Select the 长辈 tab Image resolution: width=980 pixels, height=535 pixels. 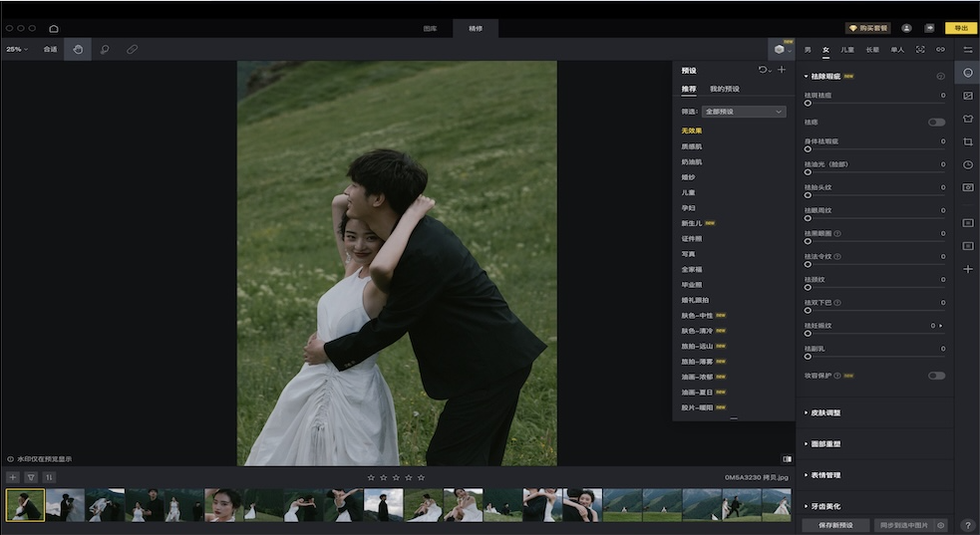[872, 50]
